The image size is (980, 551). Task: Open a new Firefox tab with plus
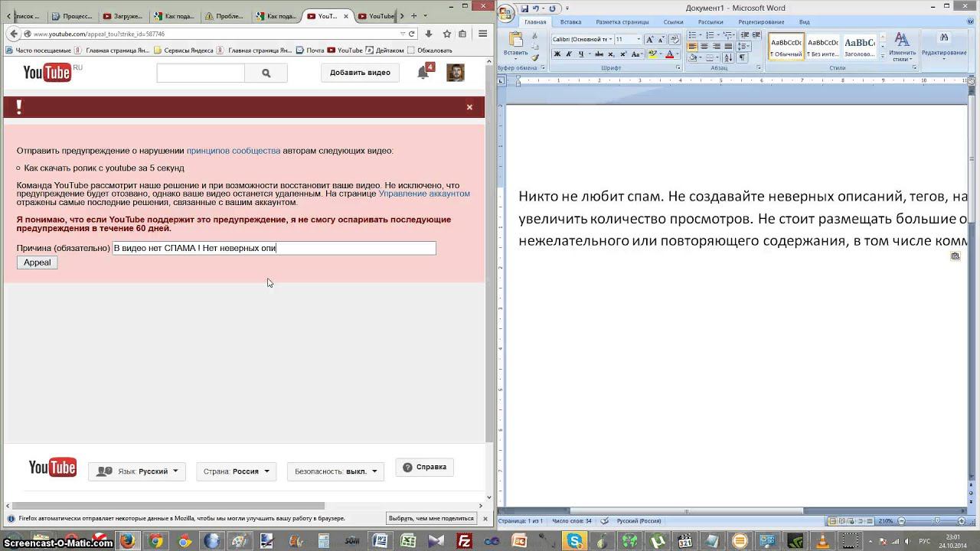pyautogui.click(x=414, y=16)
